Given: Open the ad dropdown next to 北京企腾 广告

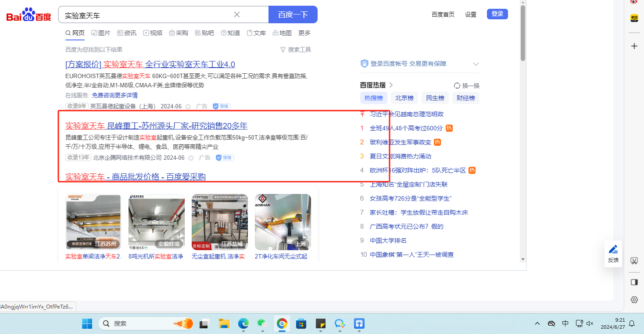Looking at the screenshot, I should (x=191, y=158).
